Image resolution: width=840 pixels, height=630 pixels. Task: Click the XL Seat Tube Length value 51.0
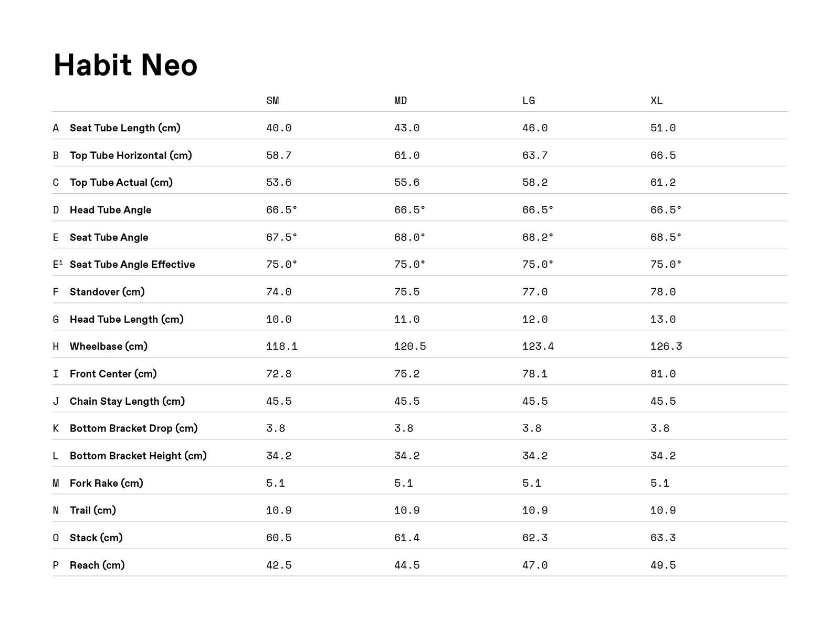click(663, 128)
